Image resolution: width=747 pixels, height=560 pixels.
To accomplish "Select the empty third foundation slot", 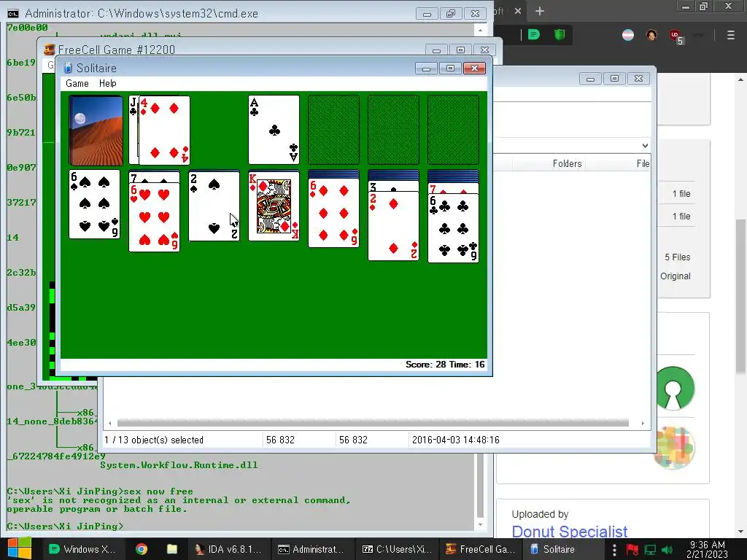I will coord(393,130).
